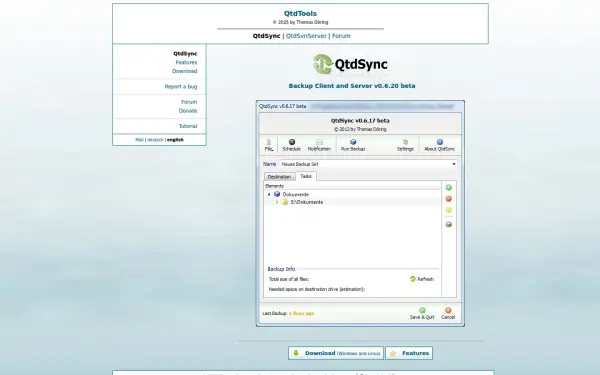Open Forum link in left sidebar

tap(189, 102)
